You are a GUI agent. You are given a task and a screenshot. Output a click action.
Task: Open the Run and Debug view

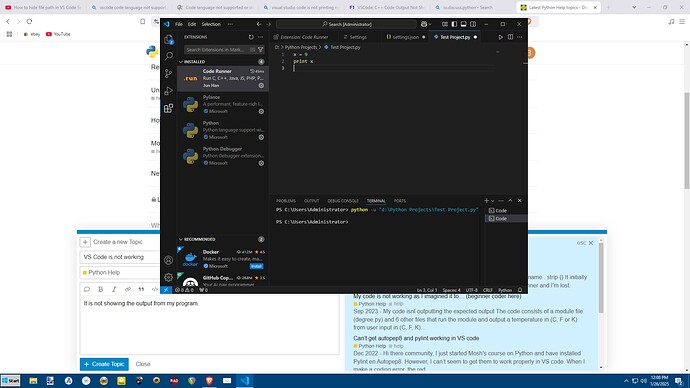coord(169,91)
